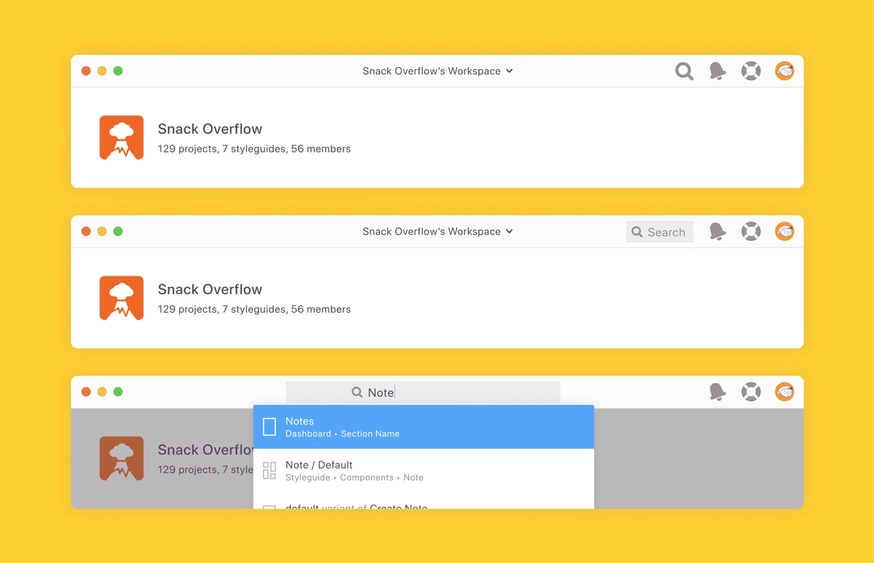Click the screen icon of the Notes result

(x=269, y=426)
